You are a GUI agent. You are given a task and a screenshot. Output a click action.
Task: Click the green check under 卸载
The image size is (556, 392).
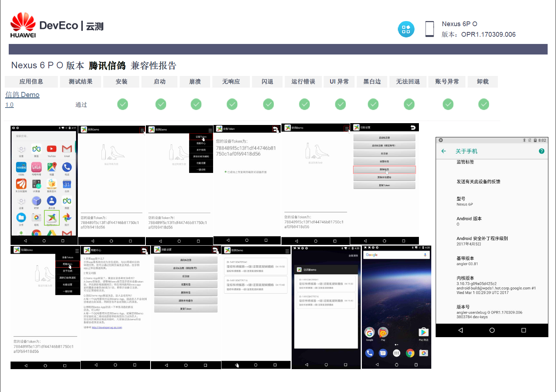click(x=484, y=104)
